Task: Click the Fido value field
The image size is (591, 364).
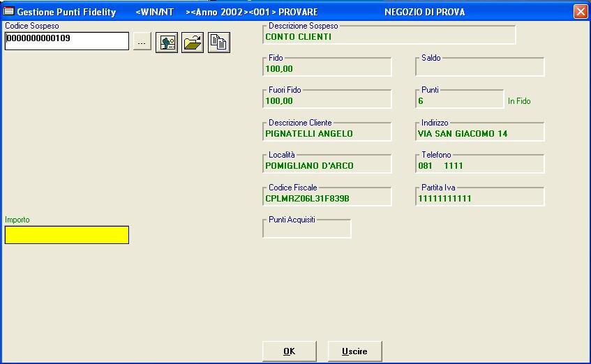Action: click(327, 68)
